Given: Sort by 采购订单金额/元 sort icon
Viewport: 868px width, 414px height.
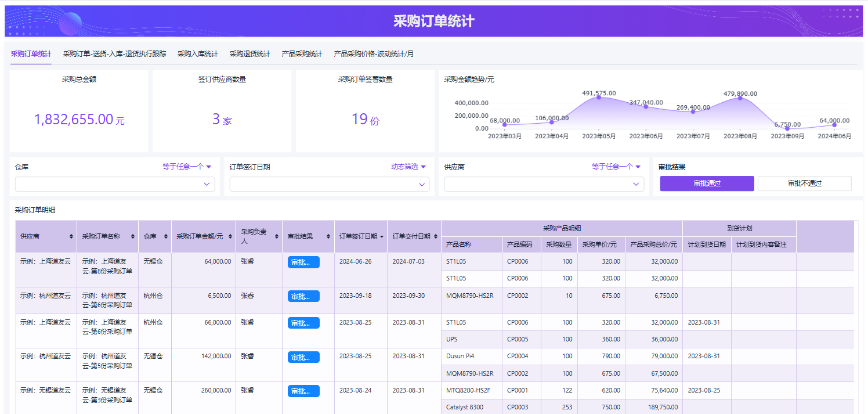Looking at the screenshot, I should [230, 236].
